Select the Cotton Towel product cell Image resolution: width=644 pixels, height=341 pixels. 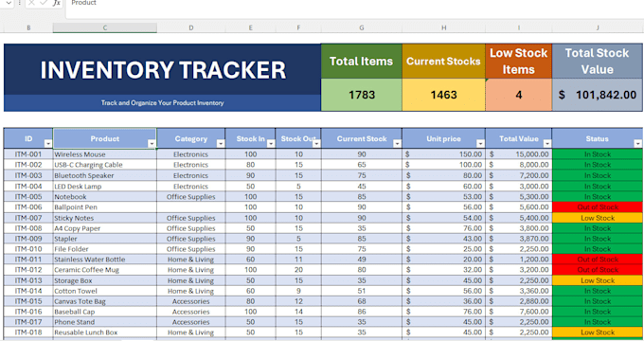coord(105,291)
